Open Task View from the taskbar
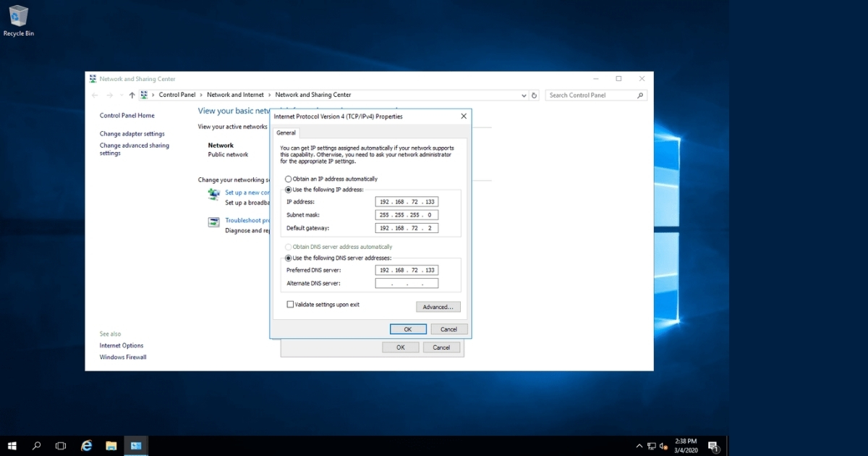The height and width of the screenshot is (456, 868). pyautogui.click(x=61, y=445)
